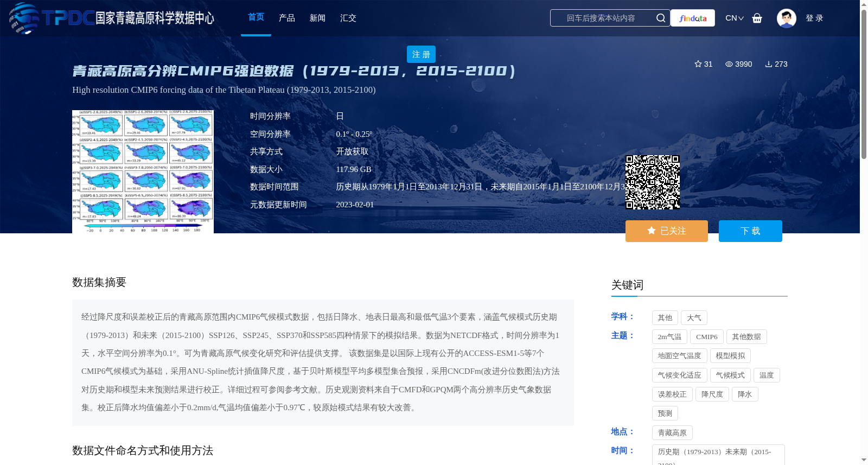This screenshot has width=868, height=465.
Task: Click the star favorites count icon
Action: 698,64
